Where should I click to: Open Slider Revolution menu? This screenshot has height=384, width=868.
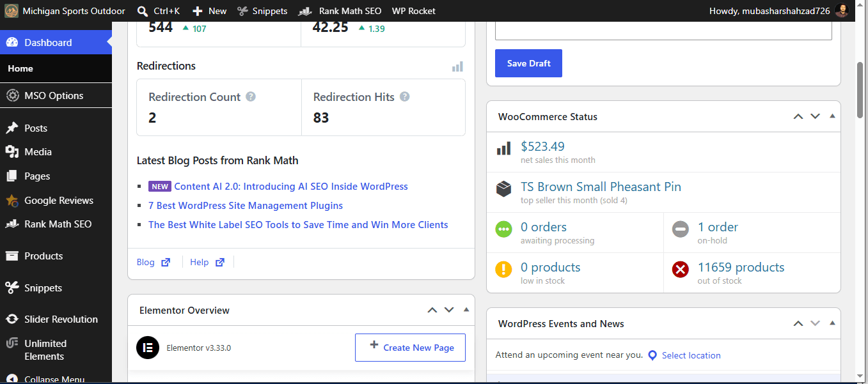pos(56,319)
